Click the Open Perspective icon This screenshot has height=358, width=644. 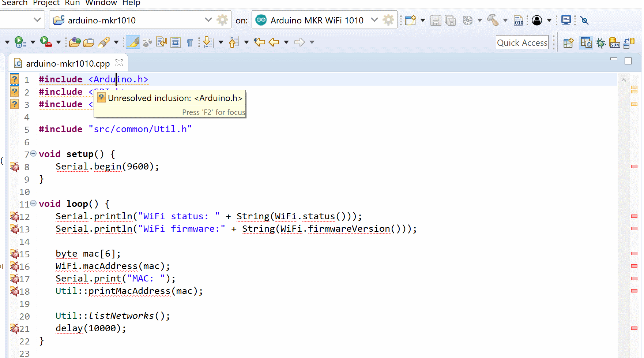tap(568, 43)
